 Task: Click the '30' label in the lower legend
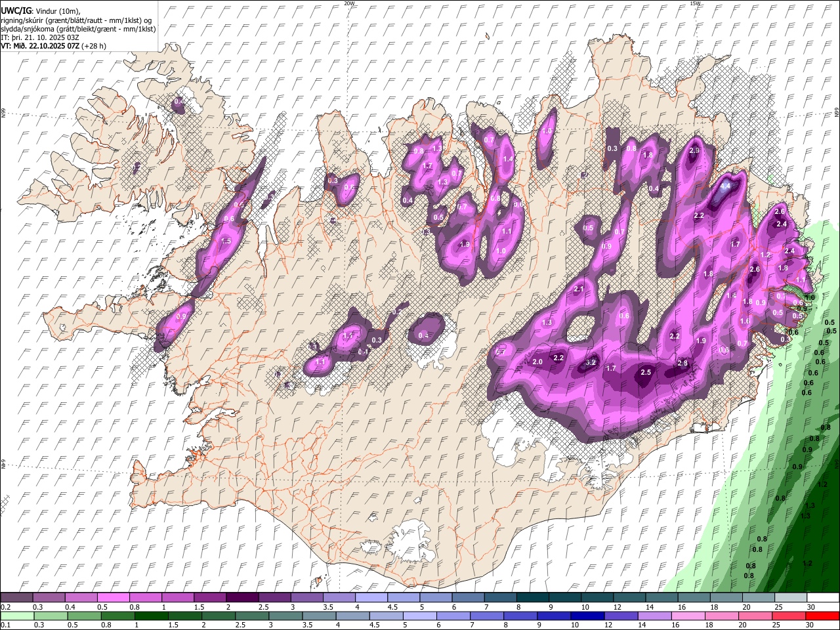click(811, 625)
